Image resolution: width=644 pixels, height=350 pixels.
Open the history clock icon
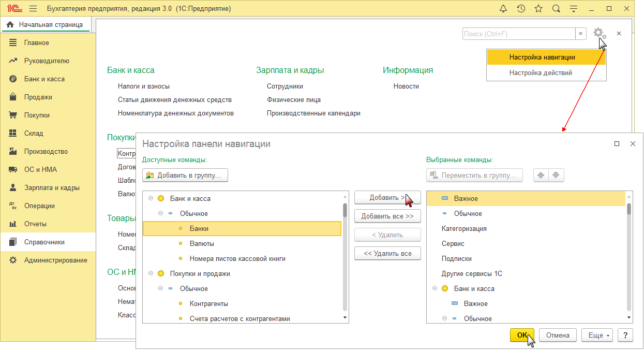click(x=521, y=9)
